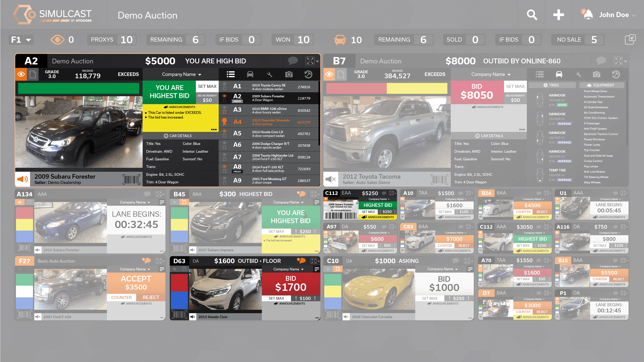The width and height of the screenshot is (644, 362).
Task: Open the chat notification in F27 lane
Action: [146, 261]
